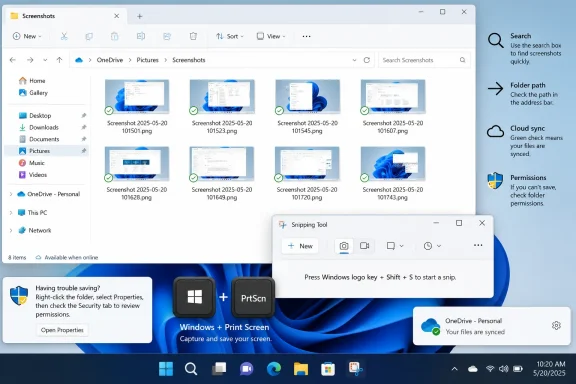Click the Open Properties button
The image size is (576, 384).
click(62, 330)
